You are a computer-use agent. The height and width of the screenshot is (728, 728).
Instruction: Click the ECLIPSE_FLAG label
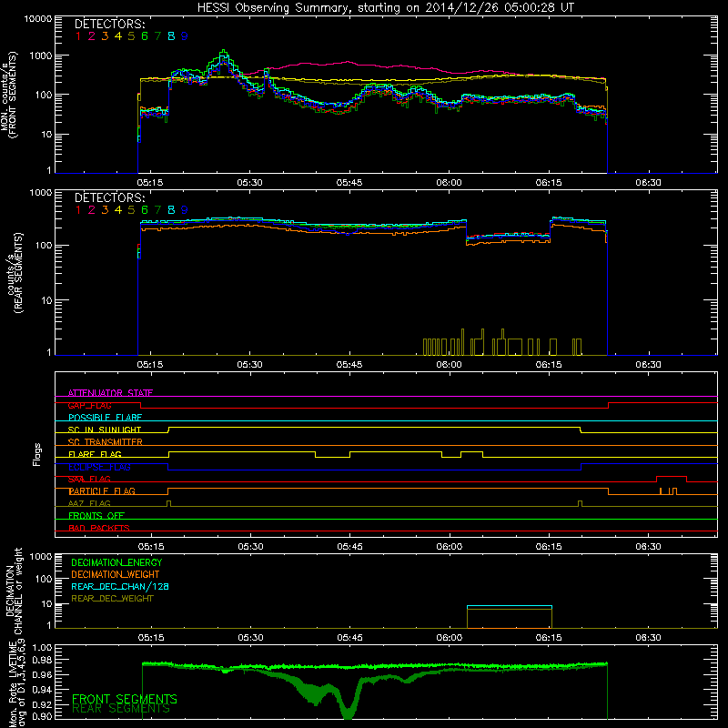[x=99, y=467]
